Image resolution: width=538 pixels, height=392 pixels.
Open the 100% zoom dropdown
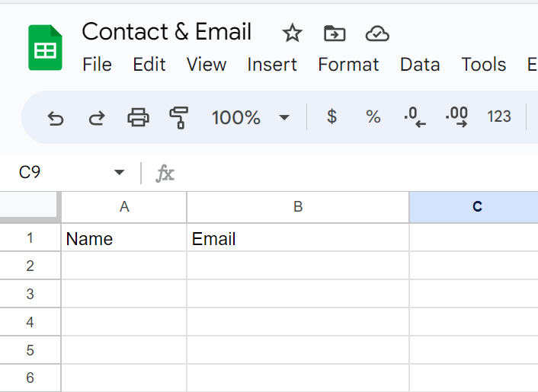[251, 117]
